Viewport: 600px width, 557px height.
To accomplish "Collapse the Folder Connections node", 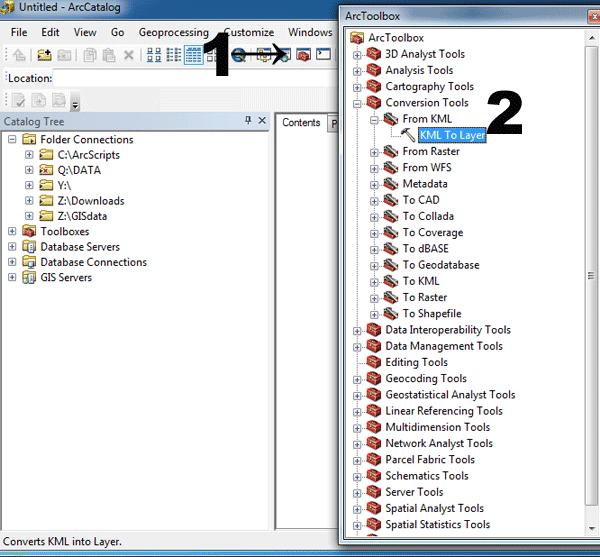I will [12, 139].
